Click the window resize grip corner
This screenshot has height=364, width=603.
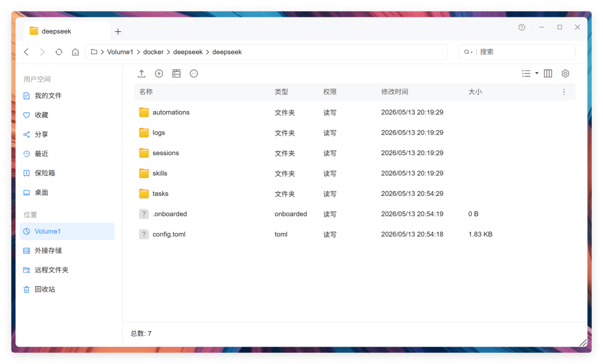pyautogui.click(x=583, y=343)
